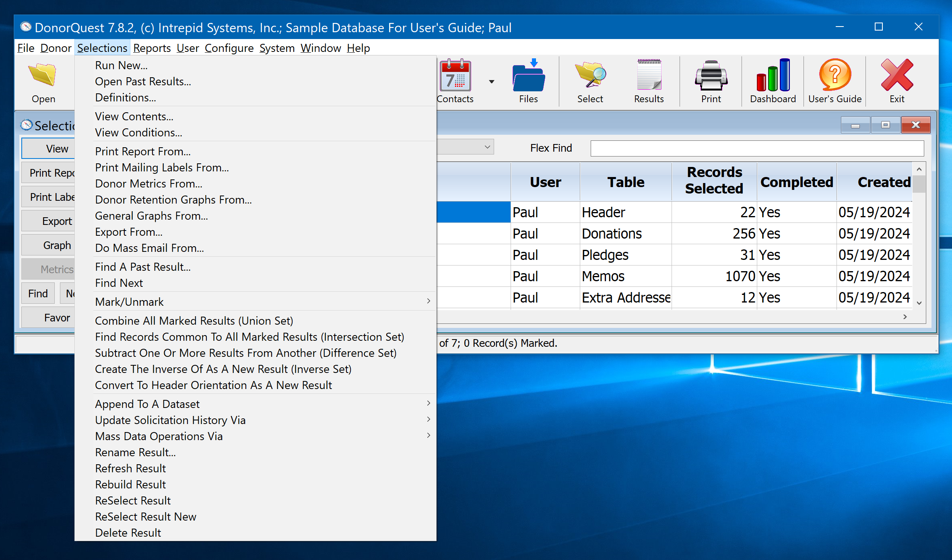Viewport: 952px width, 560px height.
Task: Select Delete Result menu entry
Action: click(x=256, y=533)
